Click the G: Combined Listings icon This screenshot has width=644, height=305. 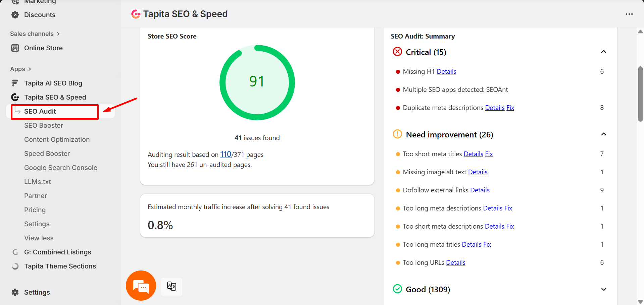tap(15, 252)
